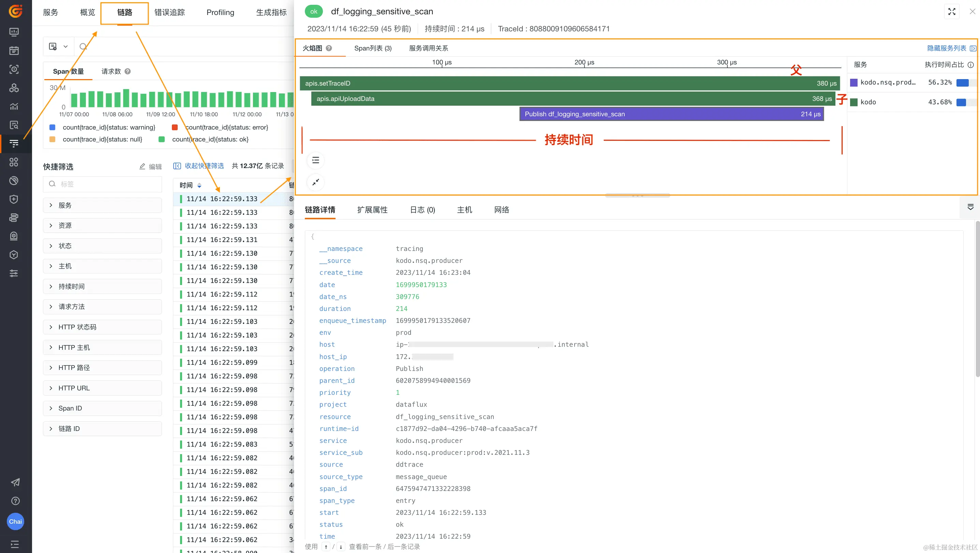Click the flame graph help question icon

pos(329,48)
